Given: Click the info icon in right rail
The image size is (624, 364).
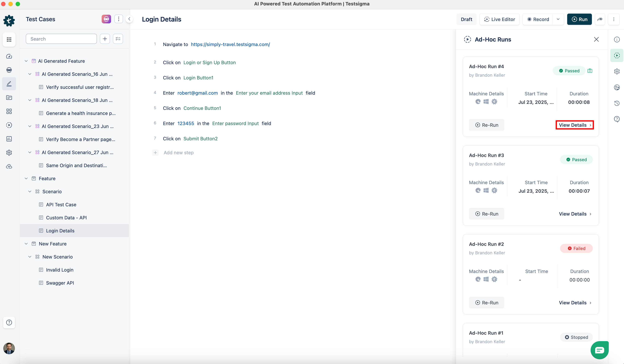Looking at the screenshot, I should point(617,40).
